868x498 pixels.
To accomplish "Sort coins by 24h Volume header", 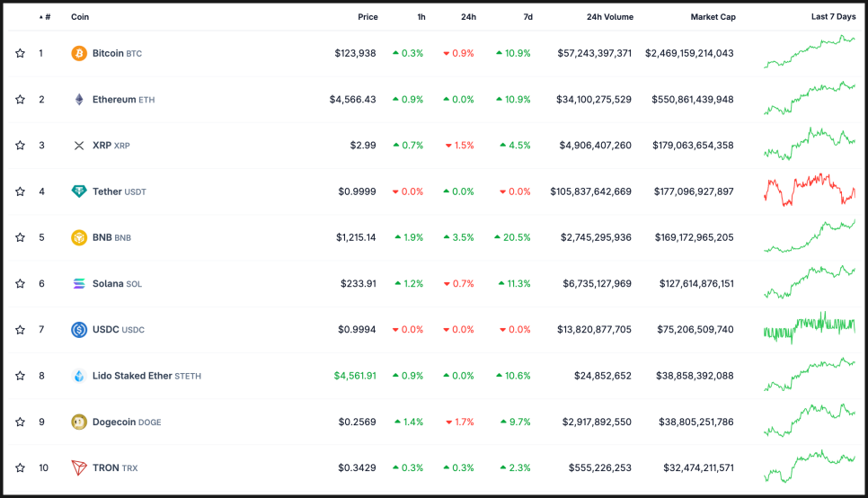I will click(609, 17).
